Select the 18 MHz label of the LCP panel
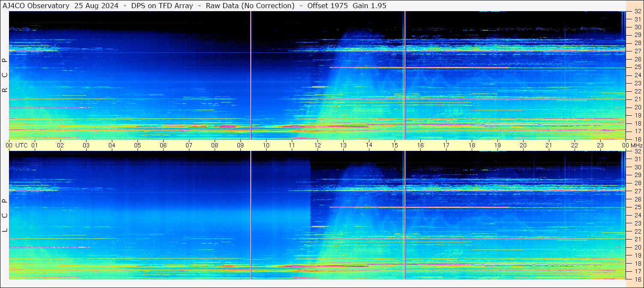This screenshot has height=288, width=644. pos(637,264)
